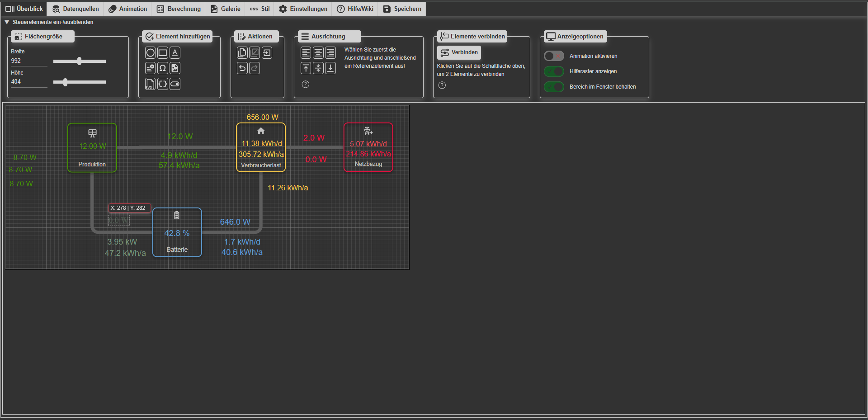Select the 3.95 kW text
The width and height of the screenshot is (868, 420).
click(x=122, y=242)
